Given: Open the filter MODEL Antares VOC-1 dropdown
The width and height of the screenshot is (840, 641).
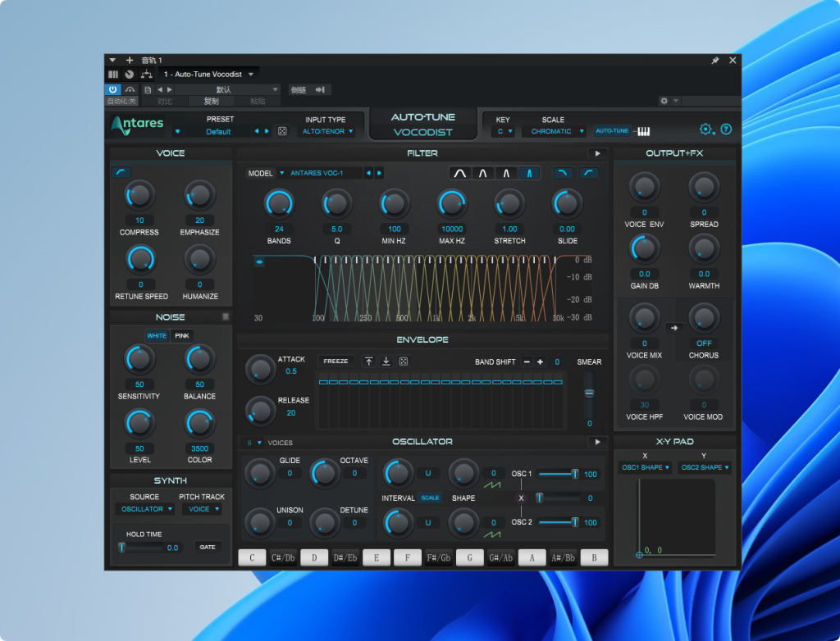Looking at the screenshot, I should click(x=319, y=173).
